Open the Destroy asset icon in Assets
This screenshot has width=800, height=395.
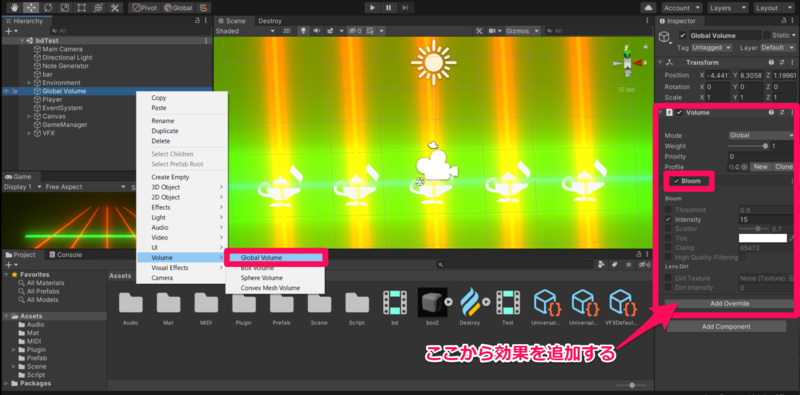click(x=470, y=302)
